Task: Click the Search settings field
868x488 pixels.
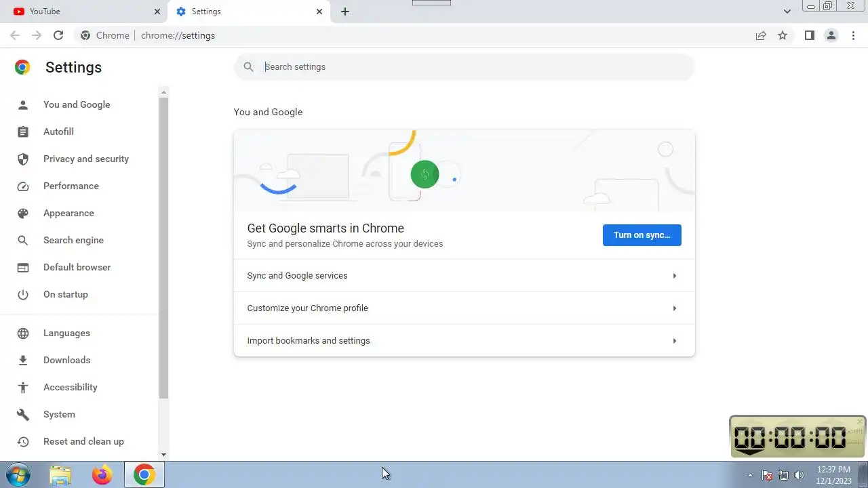Action: (x=464, y=67)
